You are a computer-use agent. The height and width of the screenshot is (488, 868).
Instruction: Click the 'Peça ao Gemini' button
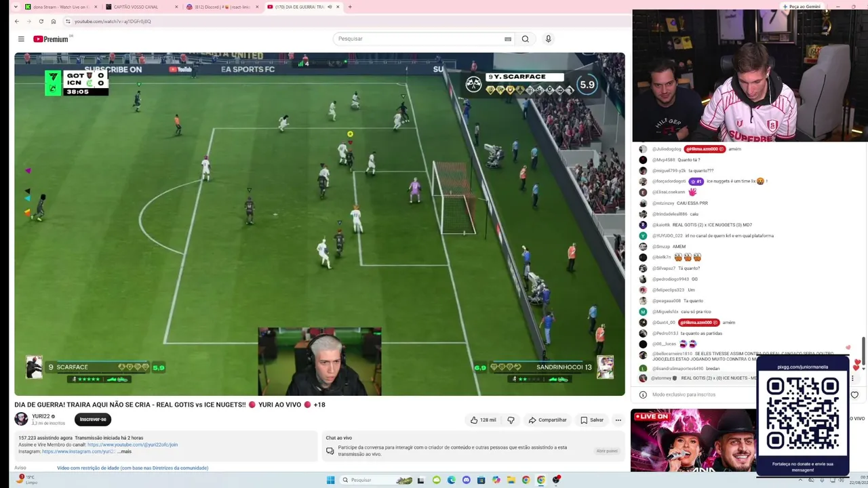click(801, 6)
